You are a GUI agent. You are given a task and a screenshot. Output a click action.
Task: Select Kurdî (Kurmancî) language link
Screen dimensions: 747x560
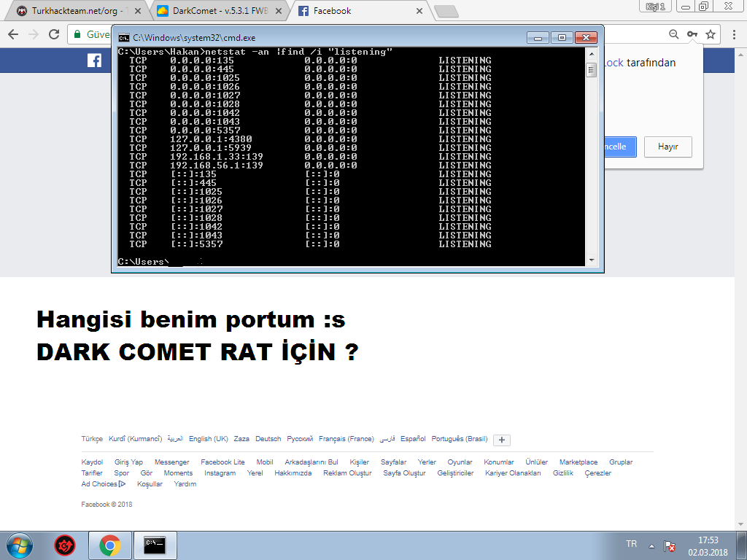[135, 439]
